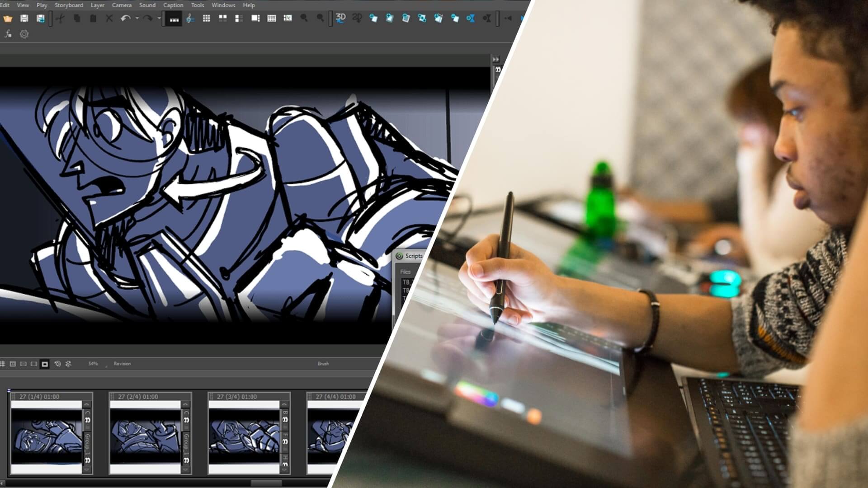Toggle the sound track display with the clef icon
Viewport: 868px width, 488px height.
190,19
